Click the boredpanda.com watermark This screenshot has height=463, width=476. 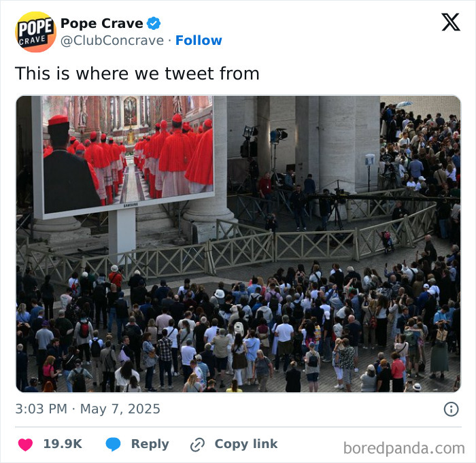pos(404,448)
